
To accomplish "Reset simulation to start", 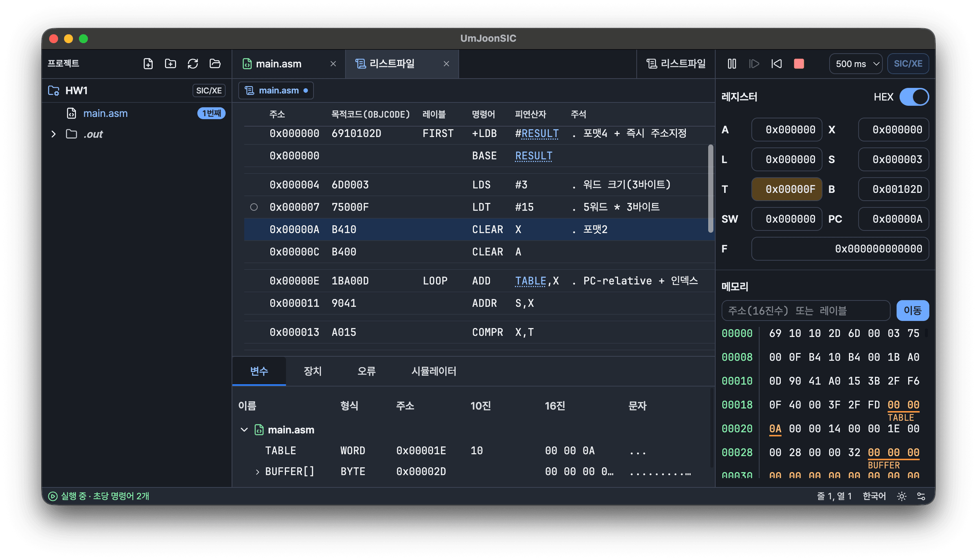I will (x=776, y=64).
